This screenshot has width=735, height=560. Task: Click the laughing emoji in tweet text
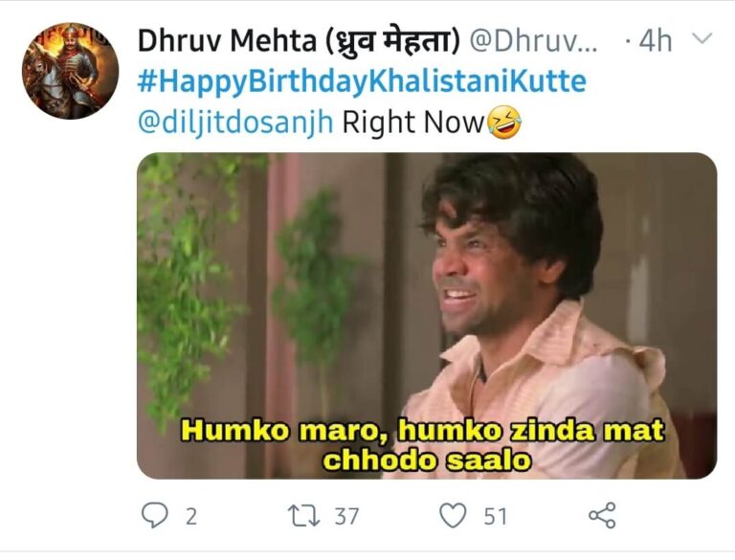504,122
